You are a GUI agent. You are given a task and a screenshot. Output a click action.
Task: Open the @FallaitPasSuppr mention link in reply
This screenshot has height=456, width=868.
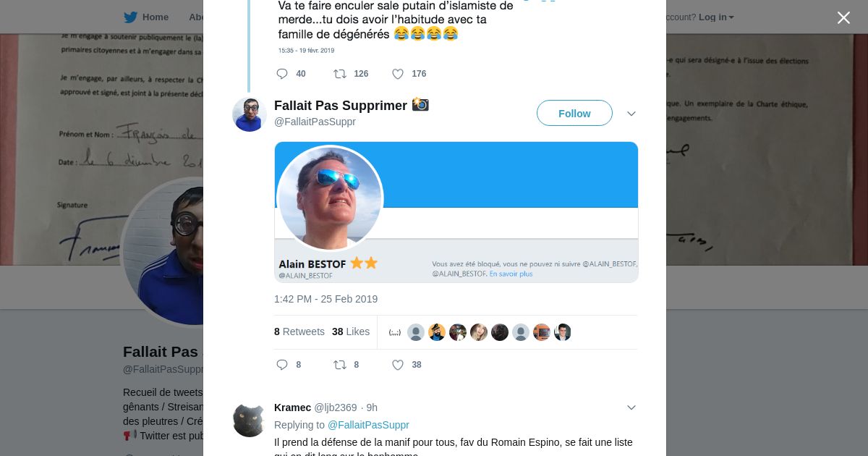[x=368, y=425]
